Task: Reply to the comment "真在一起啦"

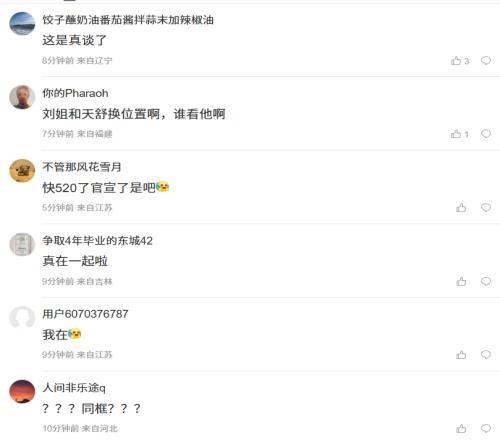Action: [486, 281]
